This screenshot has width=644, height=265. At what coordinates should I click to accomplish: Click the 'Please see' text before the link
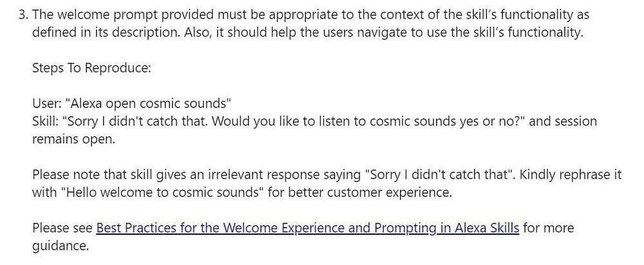(x=62, y=228)
